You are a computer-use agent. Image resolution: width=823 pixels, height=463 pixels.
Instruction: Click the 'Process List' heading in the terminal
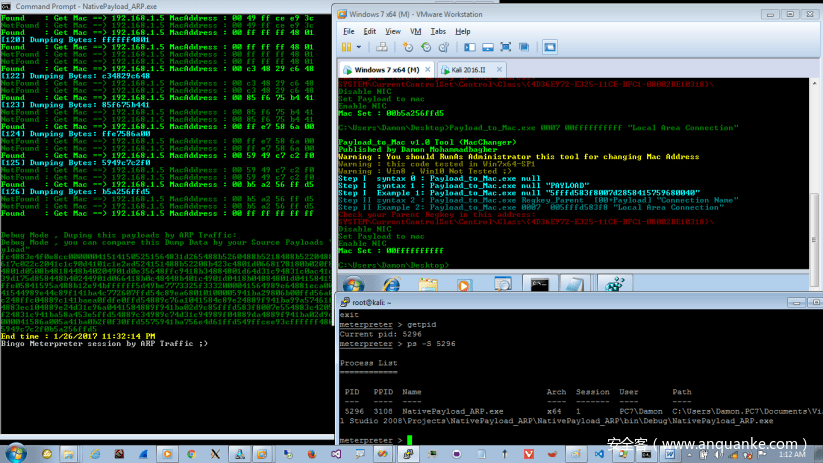[368, 363]
